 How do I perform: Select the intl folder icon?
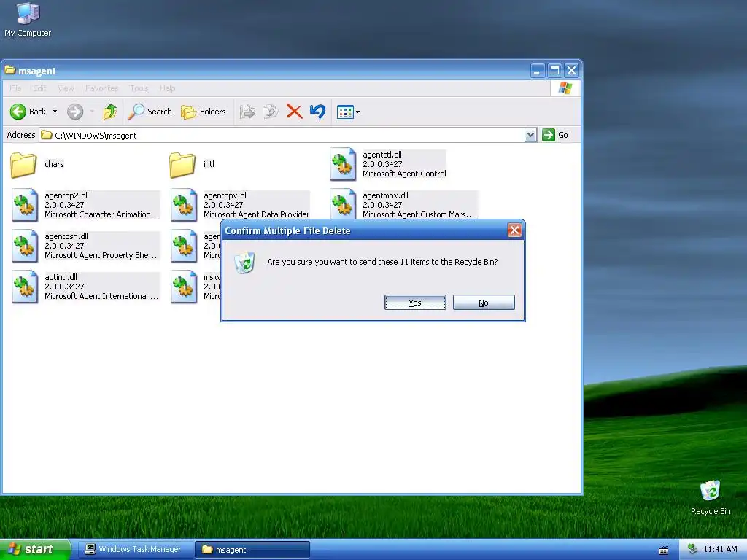[x=182, y=165]
